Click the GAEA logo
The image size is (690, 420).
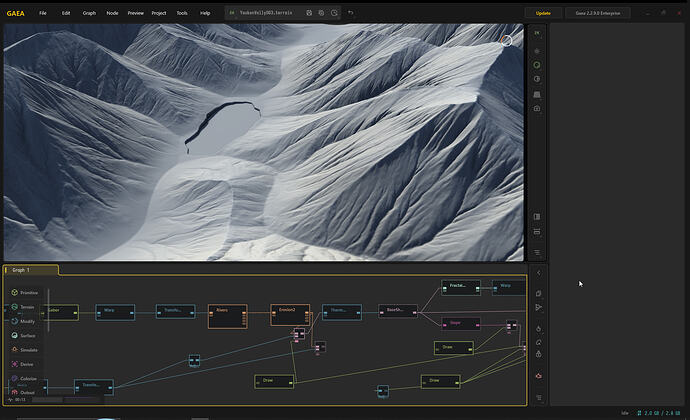click(x=15, y=13)
